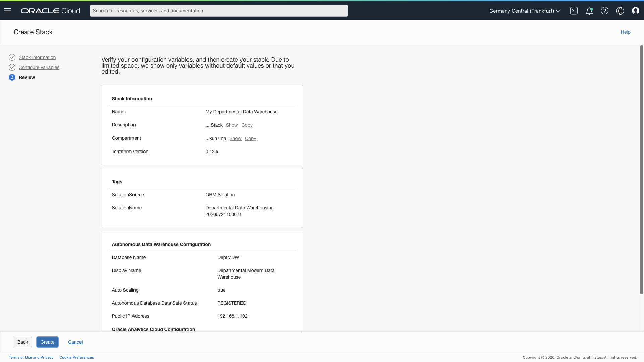
Task: Expand the Germany Central (Frankfurt) region dropdown
Action: (x=525, y=11)
